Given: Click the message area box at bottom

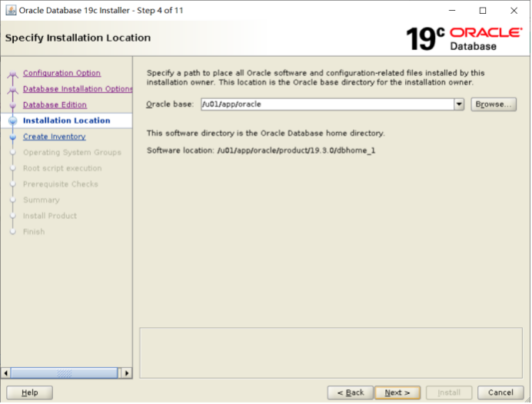Looking at the screenshot, I should (331, 353).
